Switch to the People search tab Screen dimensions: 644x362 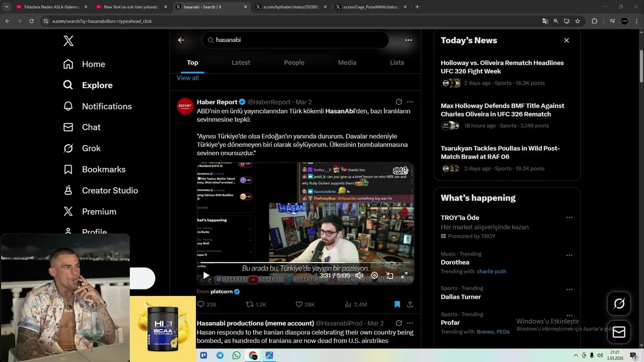(294, 63)
